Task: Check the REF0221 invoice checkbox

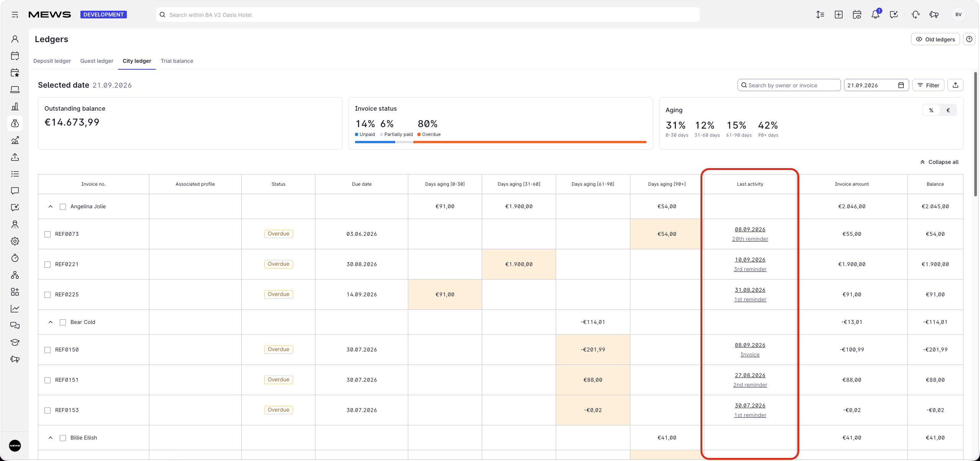Action: [x=47, y=265]
